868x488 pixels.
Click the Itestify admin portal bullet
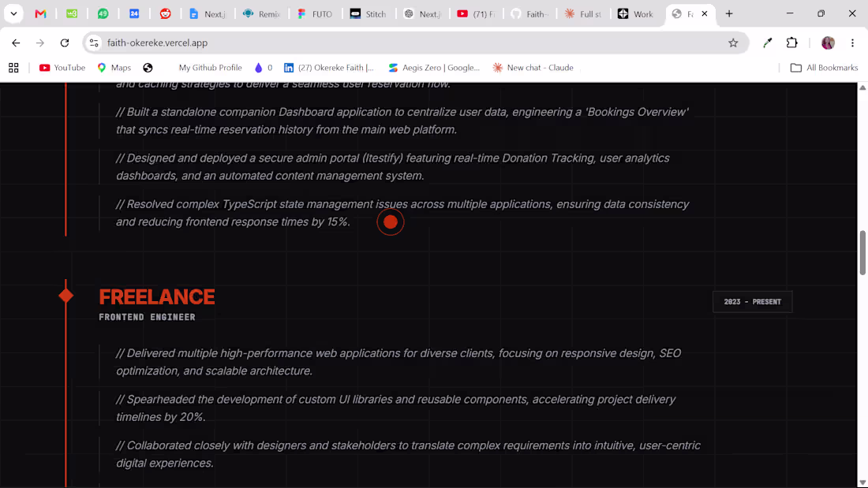click(x=392, y=166)
